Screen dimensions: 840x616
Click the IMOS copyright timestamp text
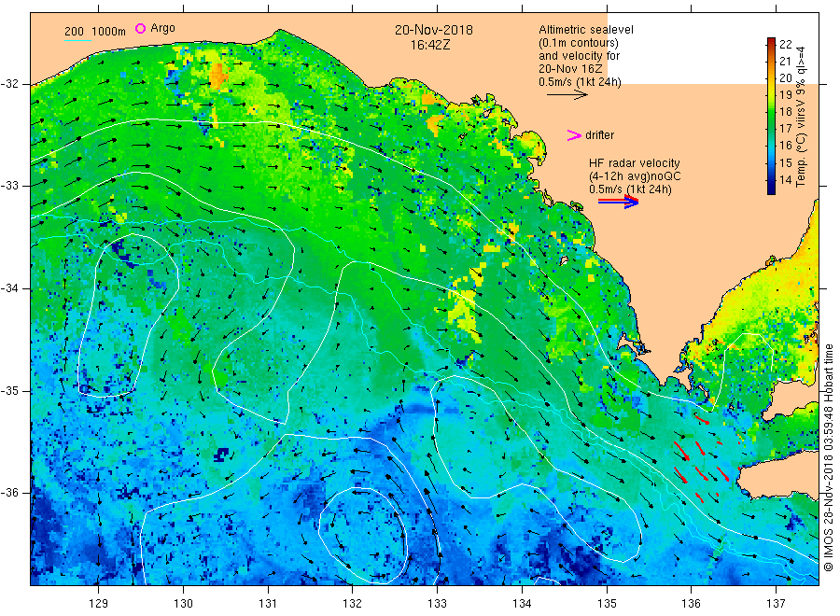829,457
